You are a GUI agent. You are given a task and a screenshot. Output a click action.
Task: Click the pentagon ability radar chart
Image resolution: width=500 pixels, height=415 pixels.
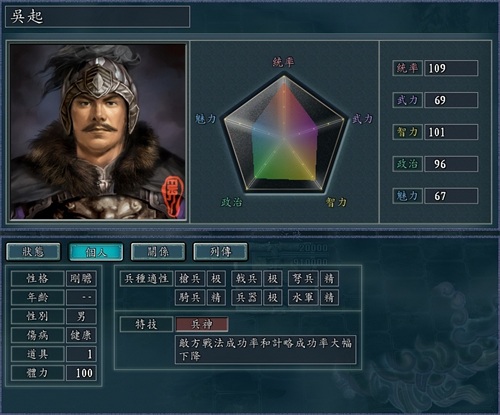(x=284, y=135)
